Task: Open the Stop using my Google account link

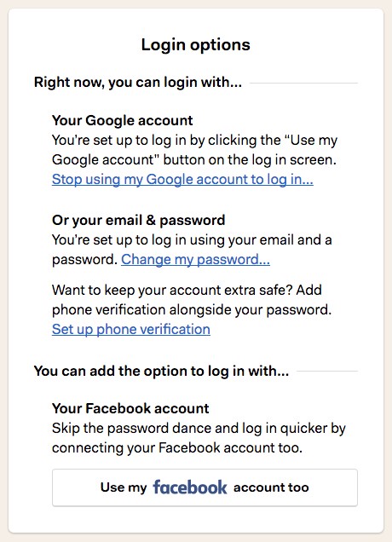Action: [x=182, y=180]
